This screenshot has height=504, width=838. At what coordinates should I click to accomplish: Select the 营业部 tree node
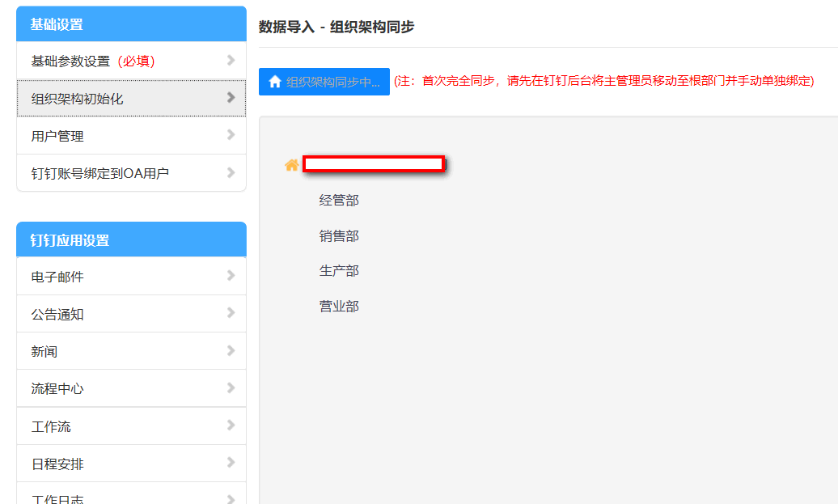point(339,307)
